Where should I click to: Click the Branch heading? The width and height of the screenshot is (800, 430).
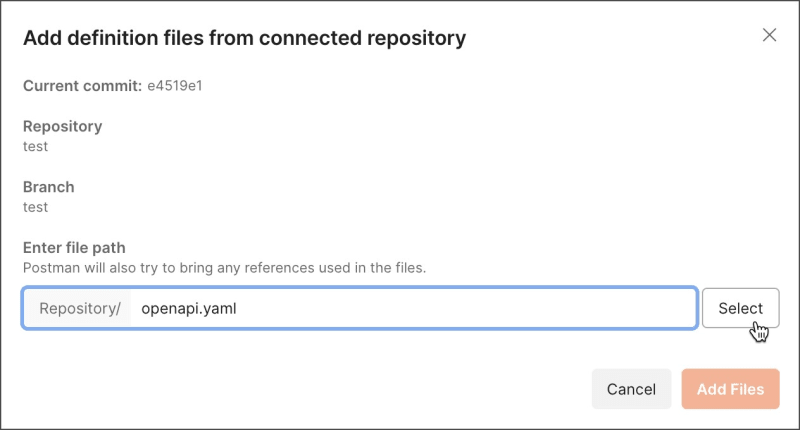click(x=48, y=187)
